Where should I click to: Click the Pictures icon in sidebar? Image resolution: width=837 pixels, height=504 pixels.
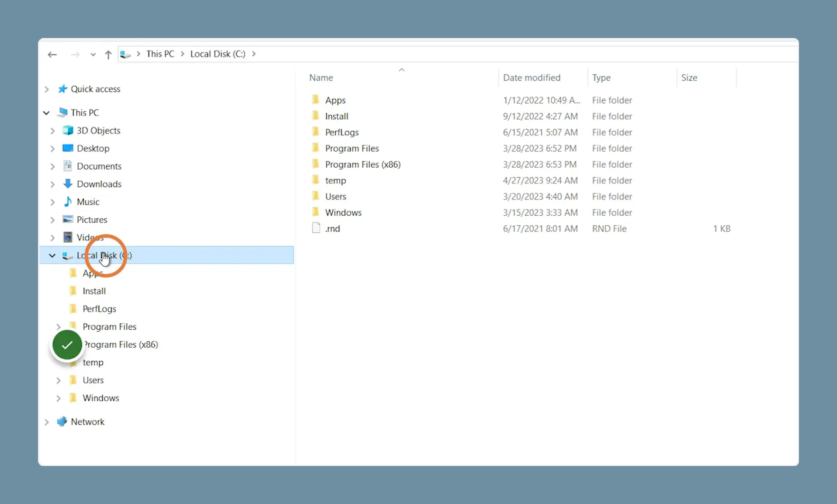pyautogui.click(x=68, y=219)
